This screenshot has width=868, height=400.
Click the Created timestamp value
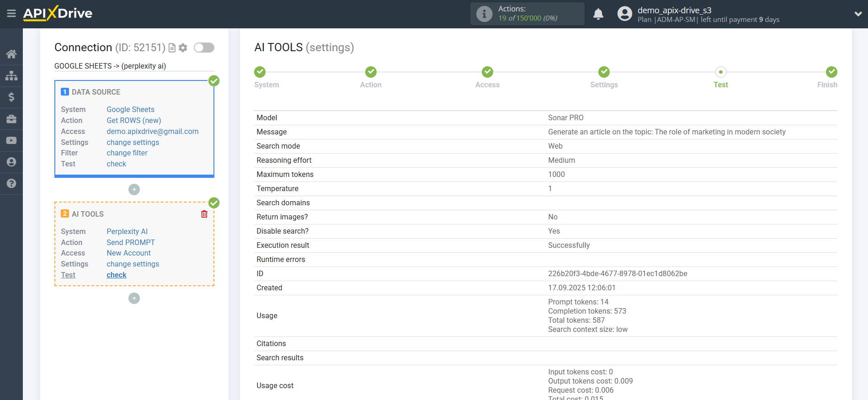[581, 288]
